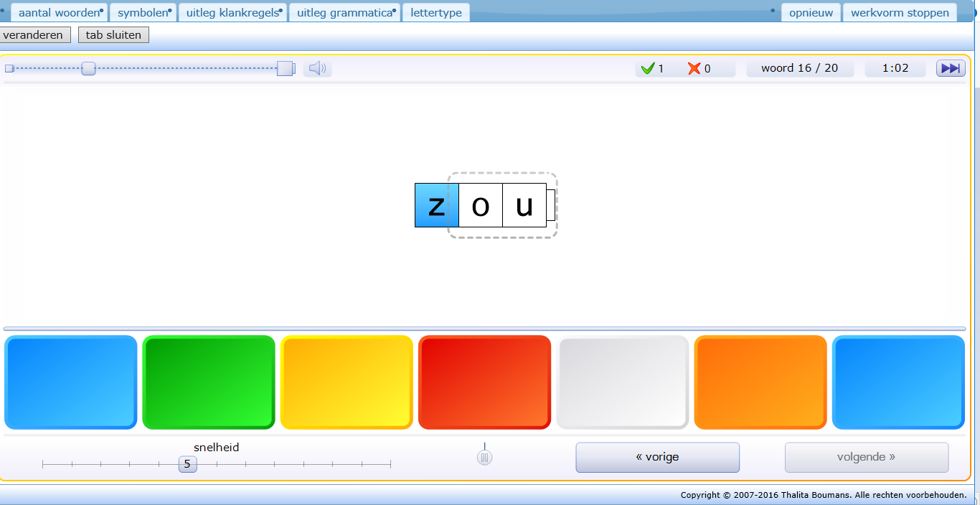Viewport: 980px width, 505px height.
Task: Switch to 'uitleg klankregels' tab
Action: [232, 13]
